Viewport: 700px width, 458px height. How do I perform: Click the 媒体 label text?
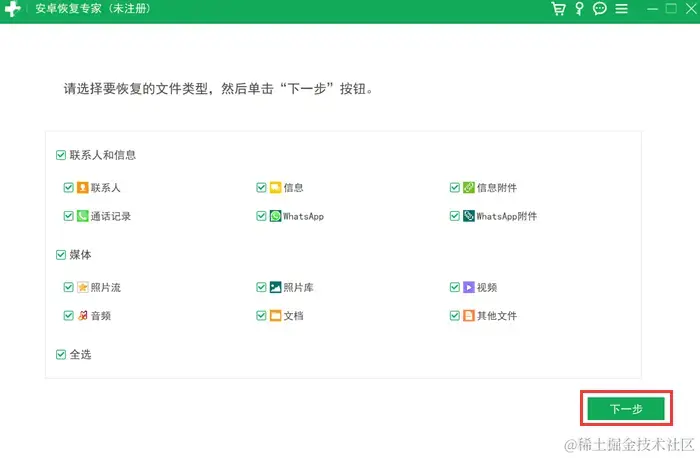coord(80,255)
